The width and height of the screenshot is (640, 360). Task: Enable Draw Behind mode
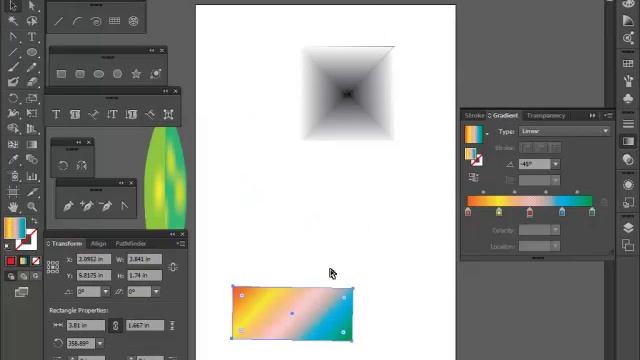click(x=23, y=276)
